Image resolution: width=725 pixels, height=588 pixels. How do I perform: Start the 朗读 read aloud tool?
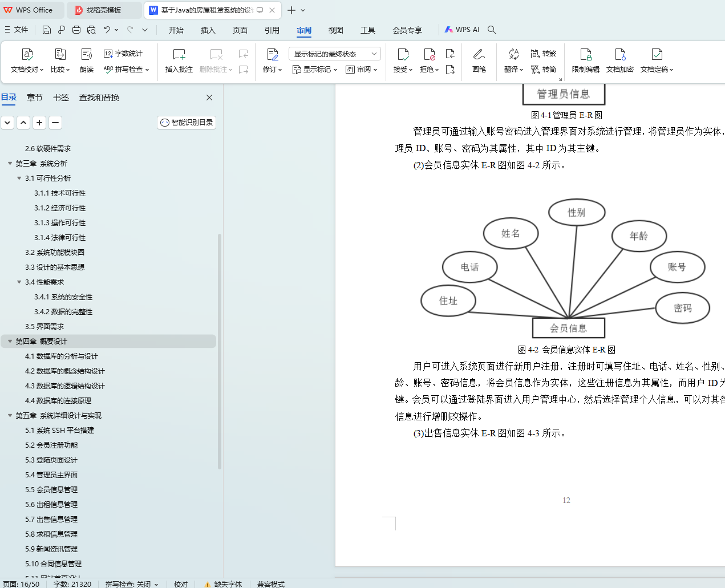[x=87, y=60]
